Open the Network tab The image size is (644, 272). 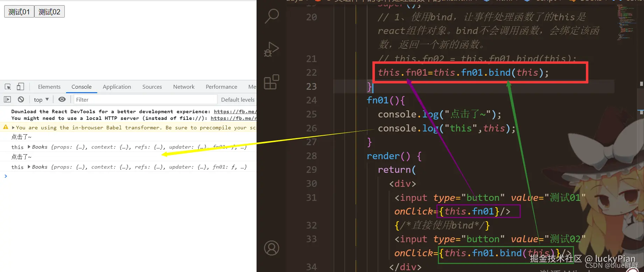point(184,87)
